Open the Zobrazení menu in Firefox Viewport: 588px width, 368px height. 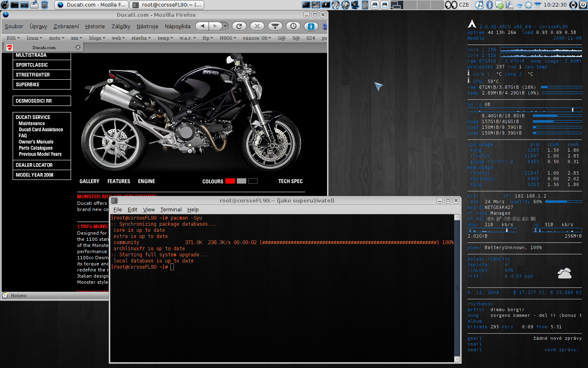(66, 26)
